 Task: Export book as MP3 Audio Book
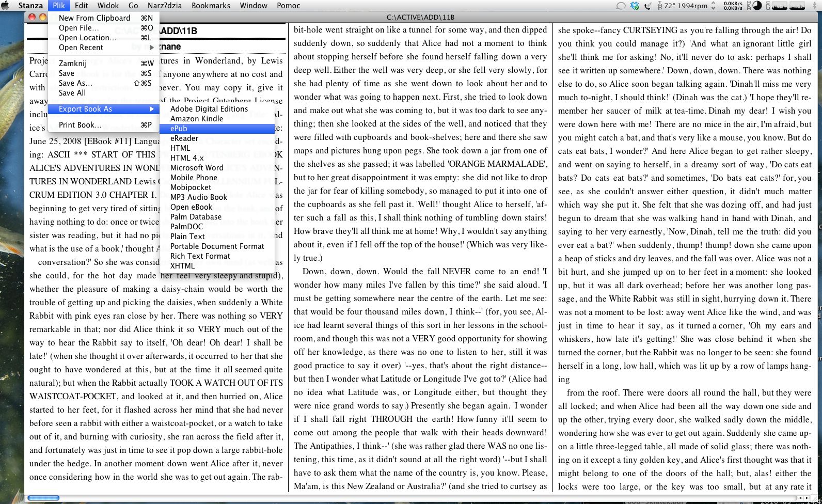217,197
